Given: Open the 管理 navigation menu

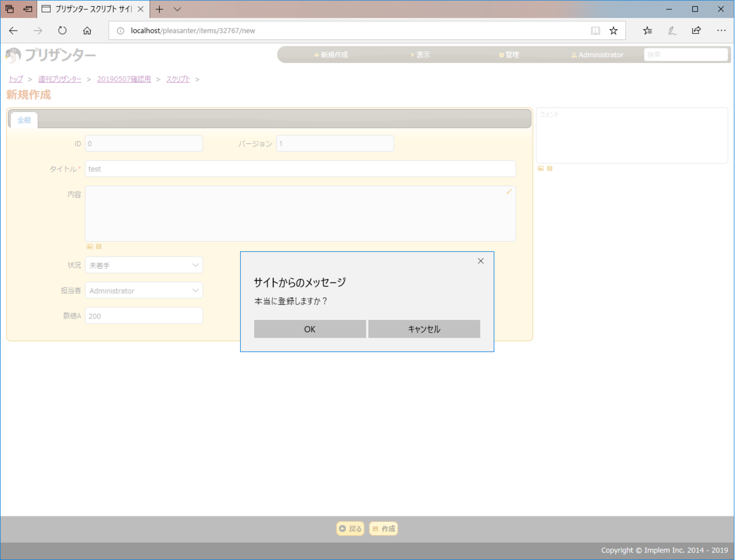Looking at the screenshot, I should (x=509, y=55).
